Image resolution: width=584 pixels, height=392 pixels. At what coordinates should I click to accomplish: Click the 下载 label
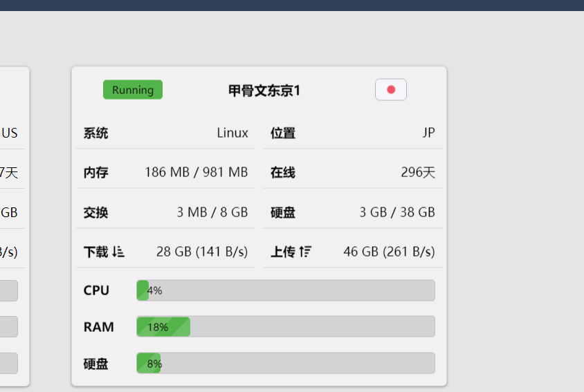[x=95, y=252]
